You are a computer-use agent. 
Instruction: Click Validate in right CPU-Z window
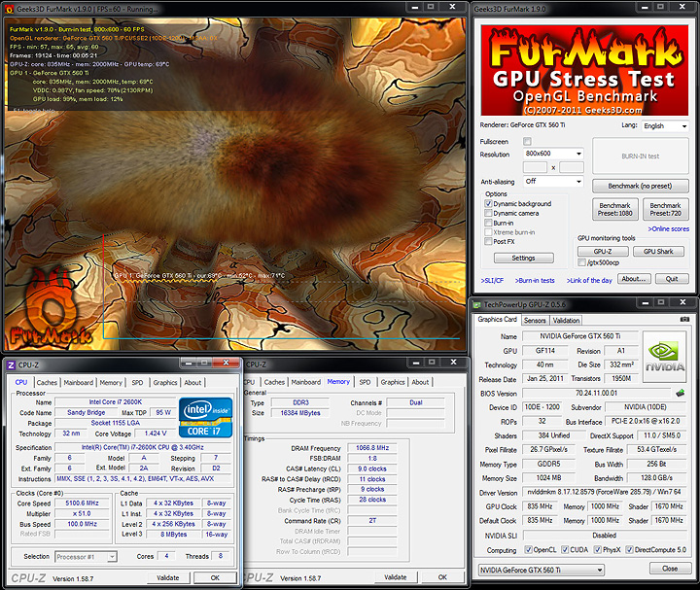click(x=396, y=577)
